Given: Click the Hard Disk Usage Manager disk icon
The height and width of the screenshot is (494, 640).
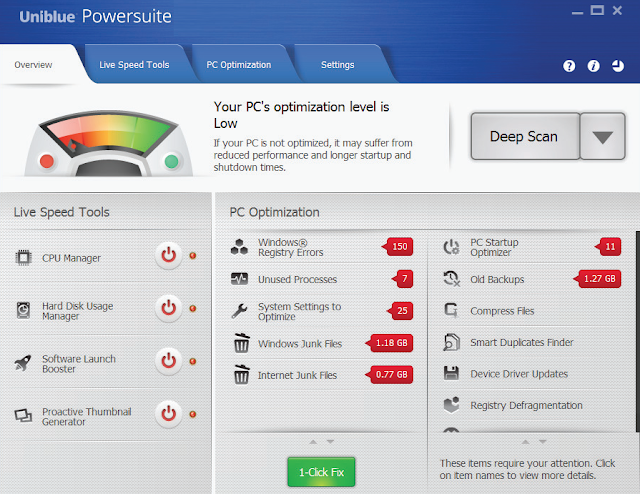Looking at the screenshot, I should [23, 310].
